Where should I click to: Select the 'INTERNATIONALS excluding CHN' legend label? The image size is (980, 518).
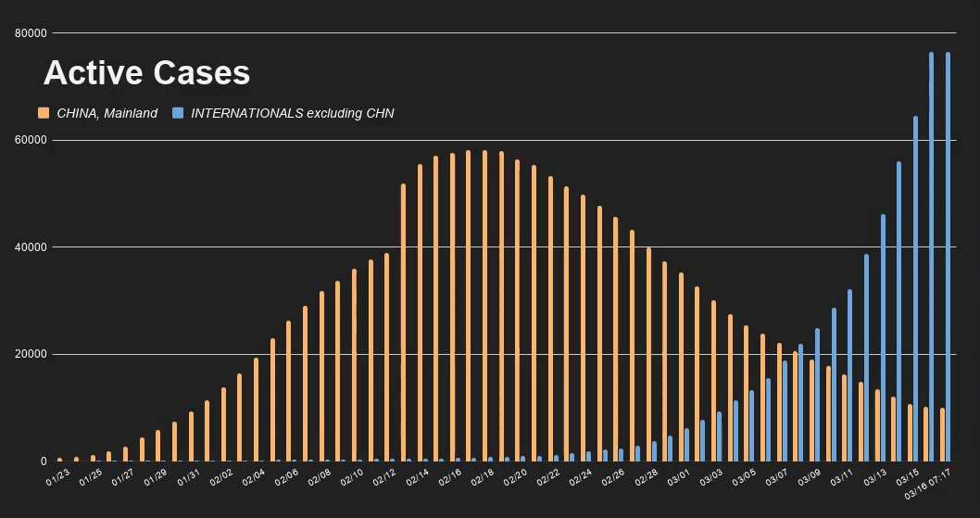[x=292, y=113]
